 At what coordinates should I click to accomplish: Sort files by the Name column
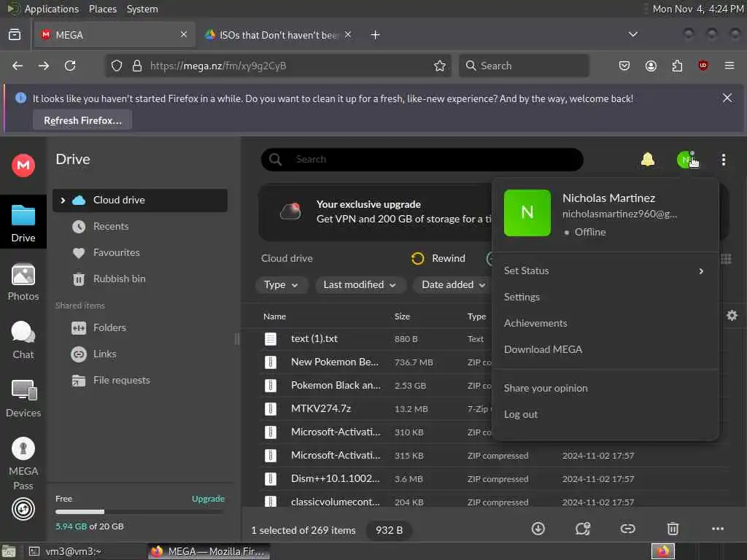pyautogui.click(x=274, y=316)
